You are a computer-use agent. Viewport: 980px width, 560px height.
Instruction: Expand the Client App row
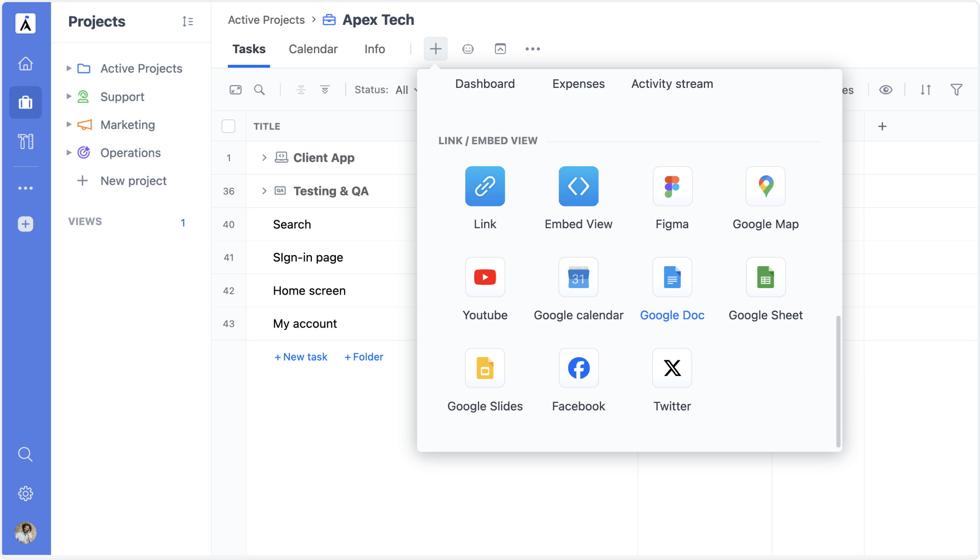tap(264, 158)
